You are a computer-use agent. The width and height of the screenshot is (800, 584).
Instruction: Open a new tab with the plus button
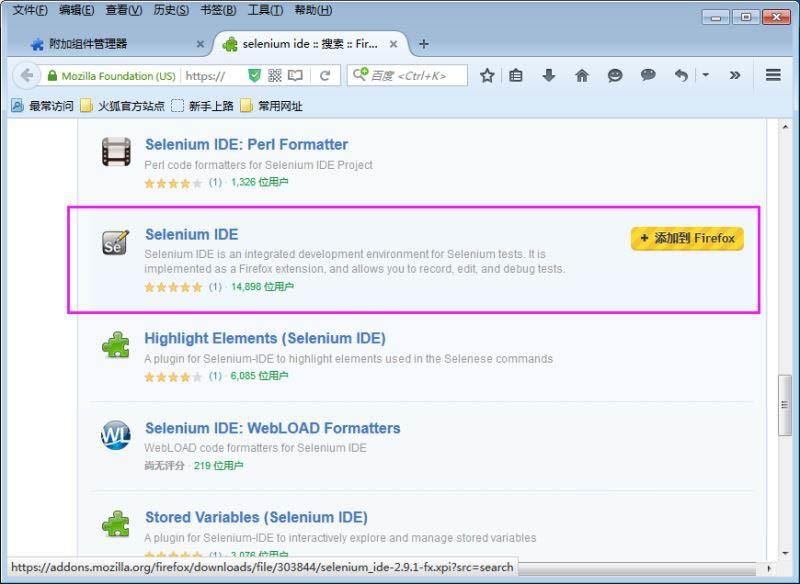[421, 44]
